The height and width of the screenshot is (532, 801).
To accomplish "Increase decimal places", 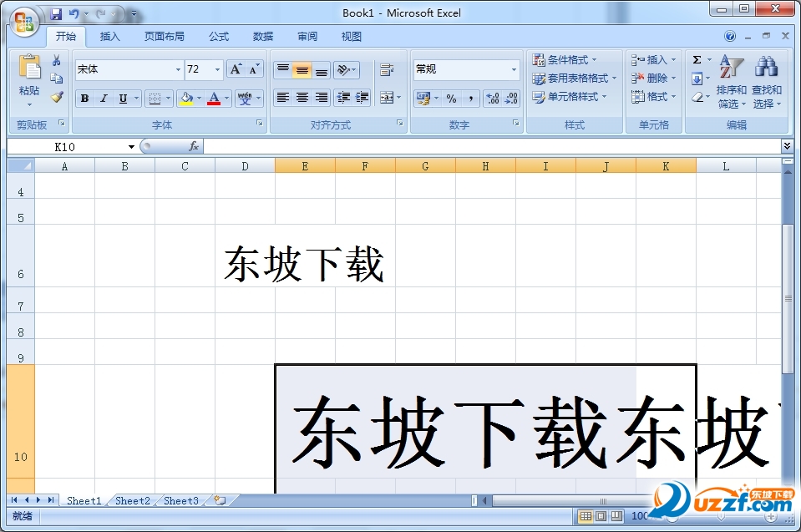I will point(493,98).
